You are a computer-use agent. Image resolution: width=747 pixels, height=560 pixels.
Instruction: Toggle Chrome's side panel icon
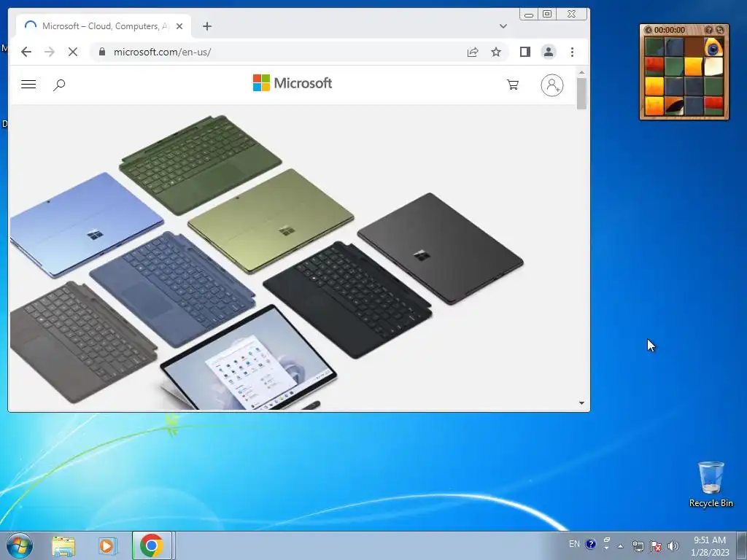point(525,52)
